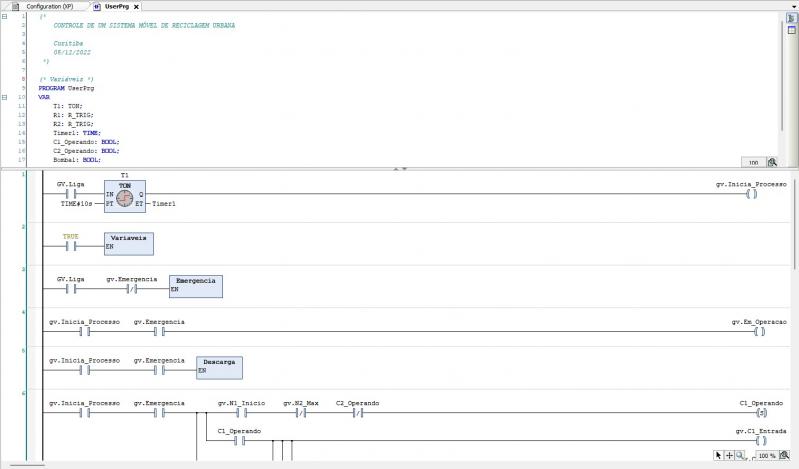Click the zoom magnifier in declaration pane

[772, 161]
